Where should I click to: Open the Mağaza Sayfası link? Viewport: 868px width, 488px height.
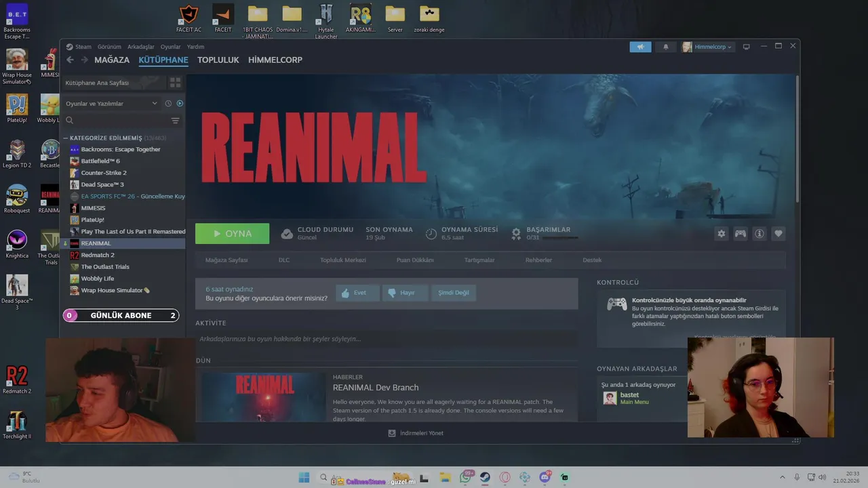pyautogui.click(x=226, y=260)
